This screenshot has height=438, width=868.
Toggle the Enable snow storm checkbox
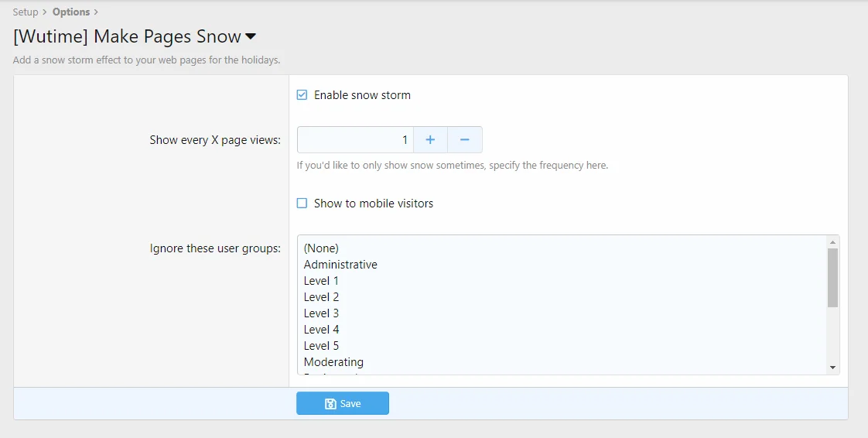pos(302,95)
